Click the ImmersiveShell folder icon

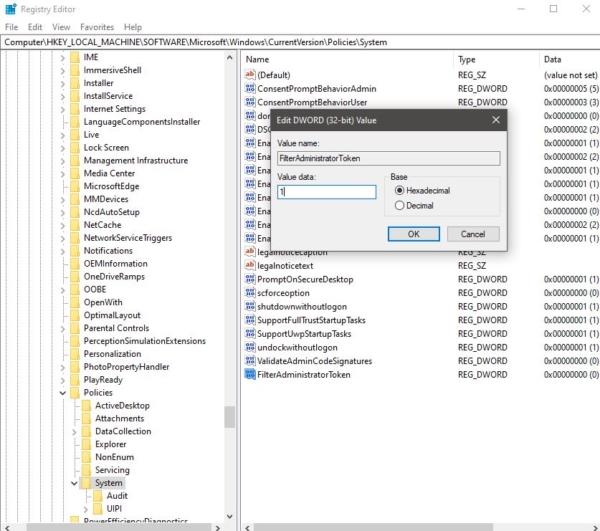pos(75,70)
